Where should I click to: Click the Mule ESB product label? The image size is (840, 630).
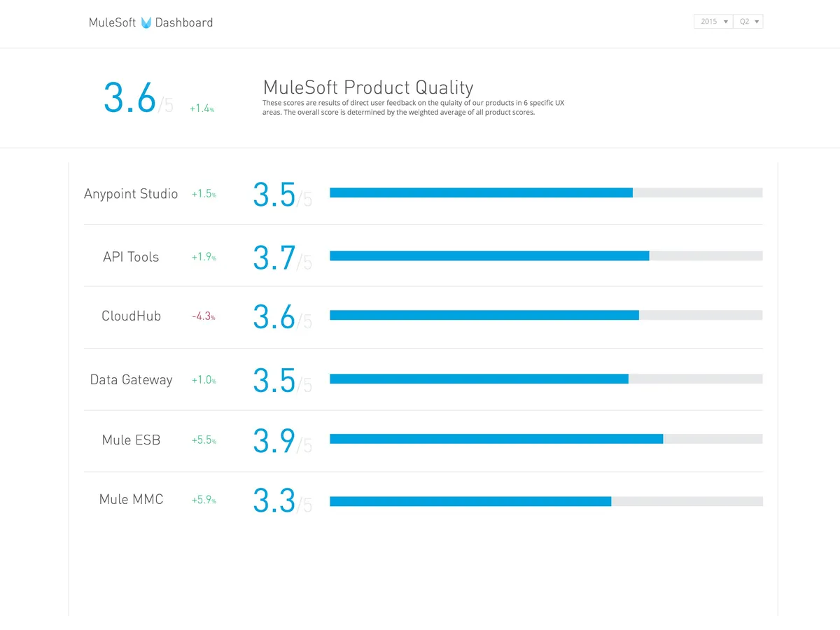pyautogui.click(x=131, y=440)
